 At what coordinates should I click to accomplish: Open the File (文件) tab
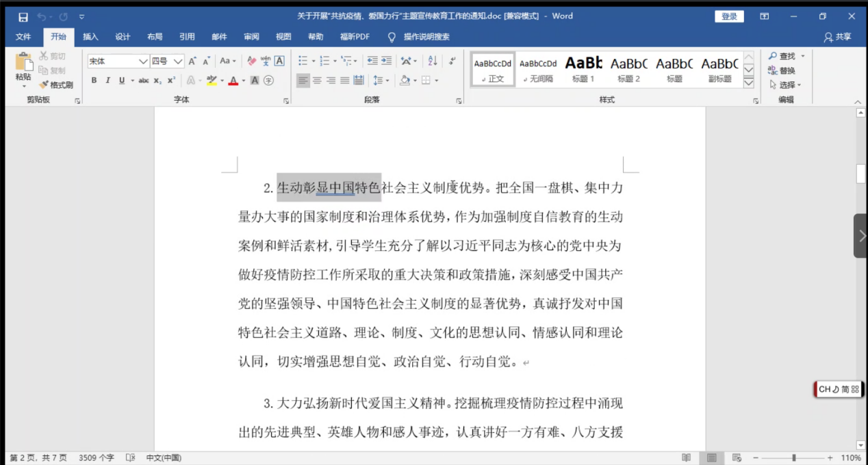point(23,37)
